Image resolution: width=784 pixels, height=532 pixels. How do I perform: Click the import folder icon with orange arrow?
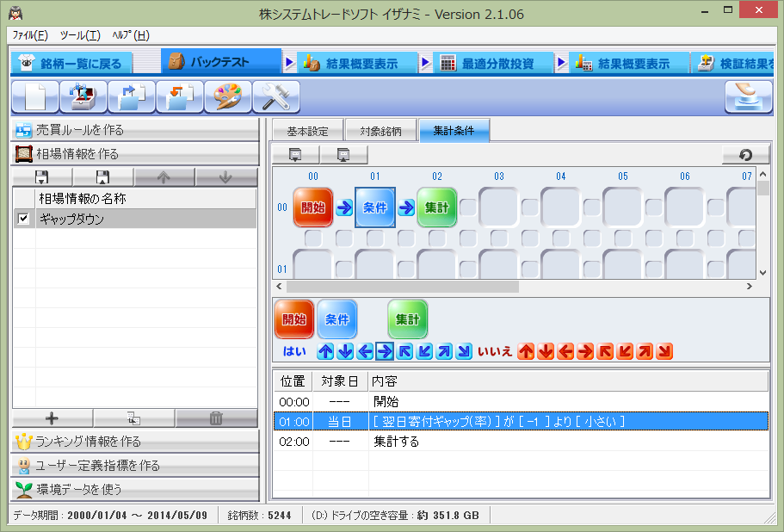tap(180, 96)
